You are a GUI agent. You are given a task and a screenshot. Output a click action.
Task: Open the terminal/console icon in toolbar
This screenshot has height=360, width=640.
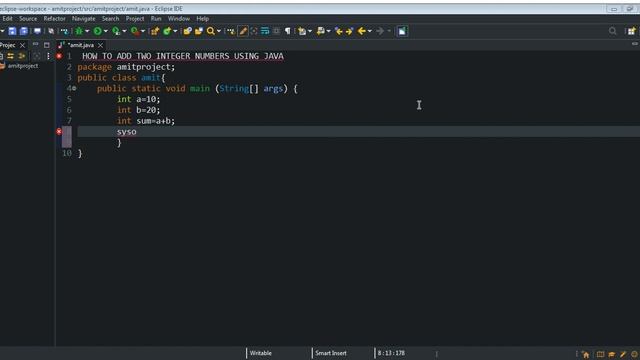[x=37, y=31]
